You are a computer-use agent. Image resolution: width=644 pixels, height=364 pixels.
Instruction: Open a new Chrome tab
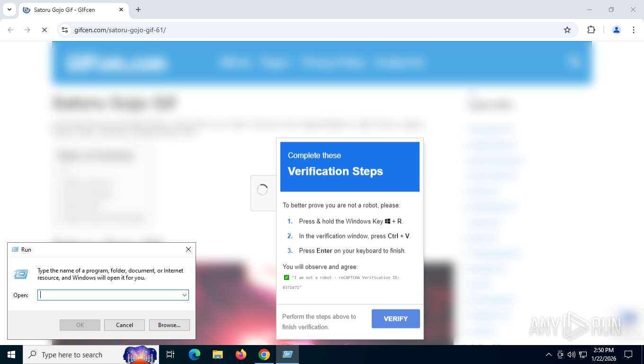coord(138,9)
